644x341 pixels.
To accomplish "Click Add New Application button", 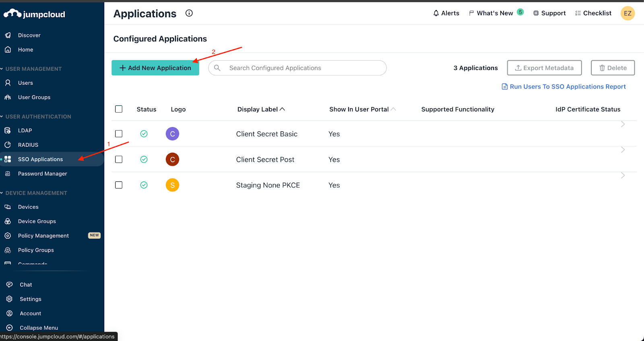I will (x=155, y=68).
